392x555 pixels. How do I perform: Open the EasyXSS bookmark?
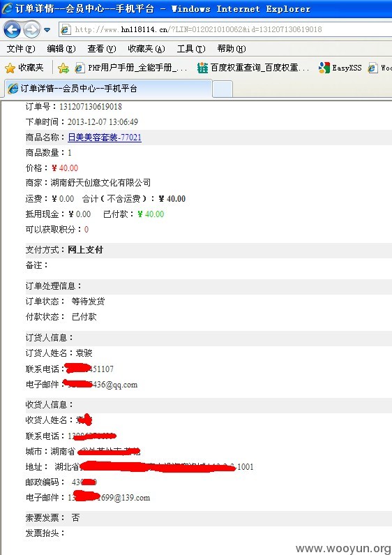tap(340, 68)
